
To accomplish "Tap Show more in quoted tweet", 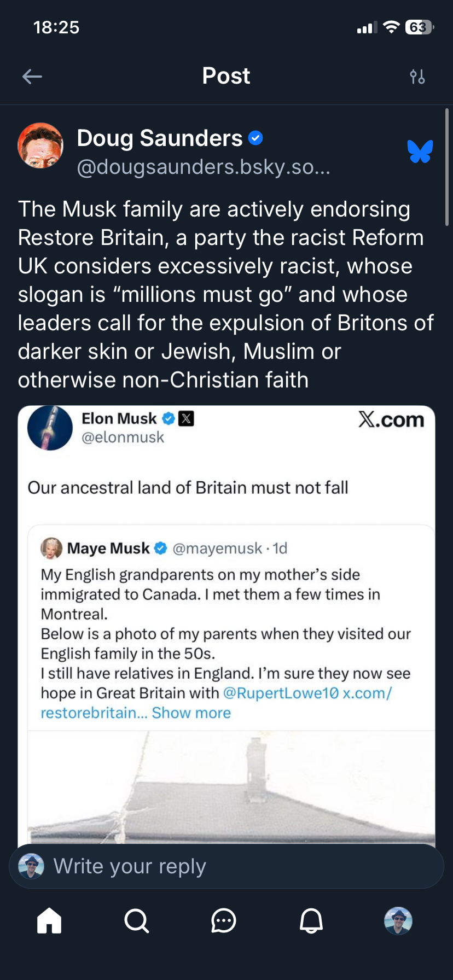I will 191,713.
